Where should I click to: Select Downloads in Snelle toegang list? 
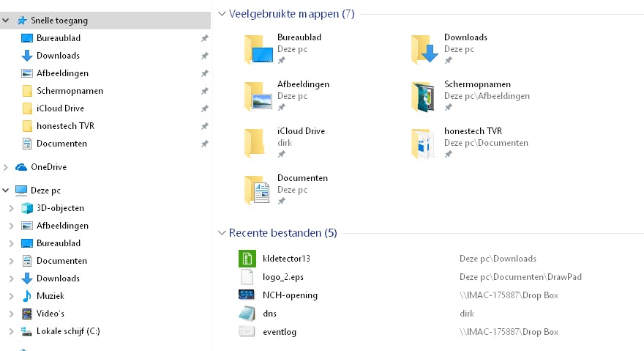pyautogui.click(x=58, y=56)
